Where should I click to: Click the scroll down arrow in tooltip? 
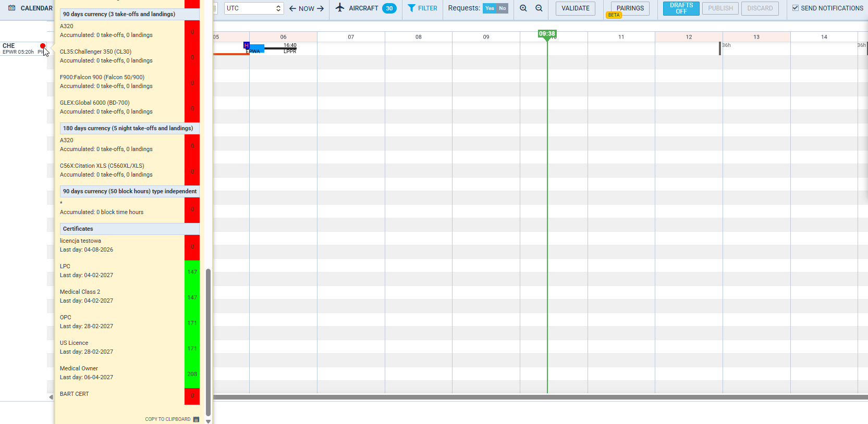(209, 421)
